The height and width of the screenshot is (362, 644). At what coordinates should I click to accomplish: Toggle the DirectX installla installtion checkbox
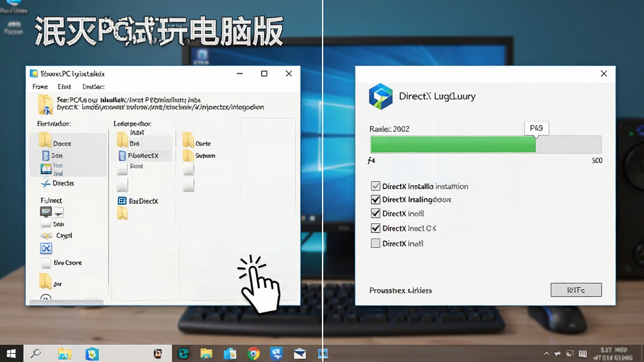tap(375, 186)
